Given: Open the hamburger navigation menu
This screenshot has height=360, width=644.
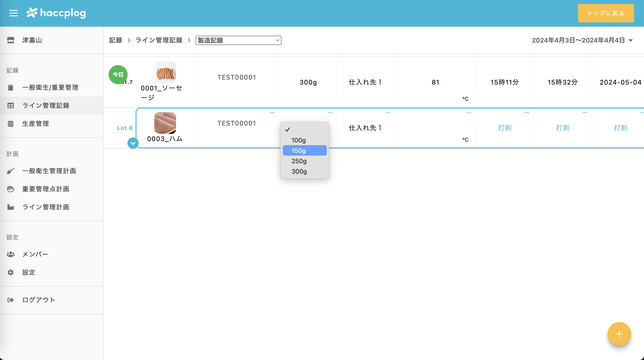Looking at the screenshot, I should [x=13, y=13].
